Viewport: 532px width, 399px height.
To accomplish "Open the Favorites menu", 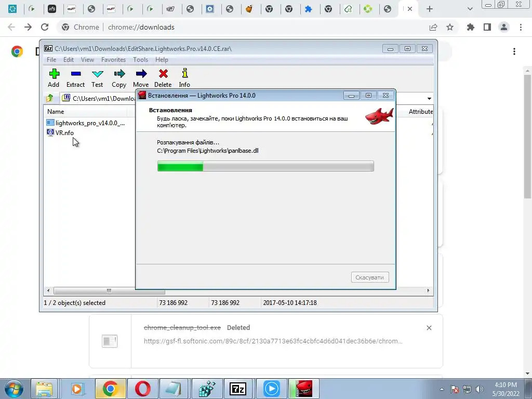I will click(x=113, y=60).
